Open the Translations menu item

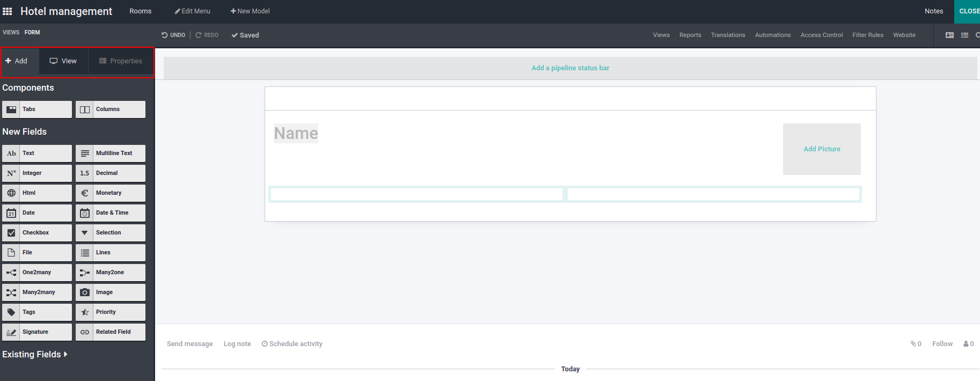click(728, 35)
